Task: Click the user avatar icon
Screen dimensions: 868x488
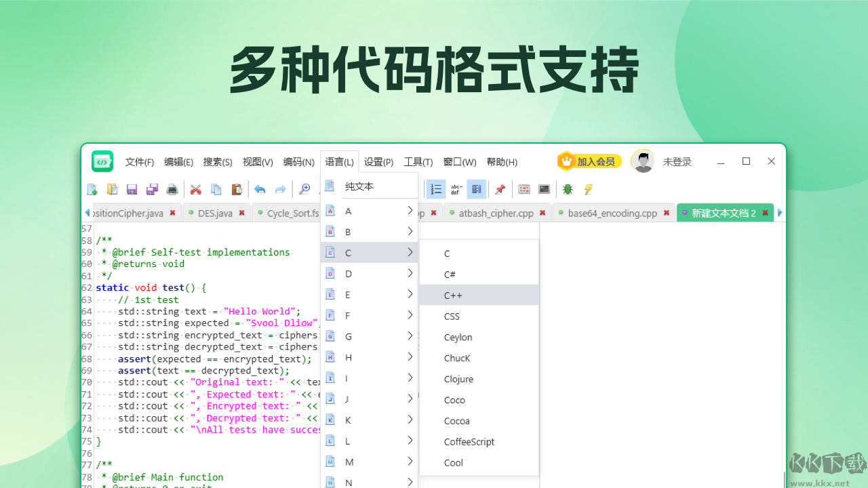Action: [x=643, y=161]
